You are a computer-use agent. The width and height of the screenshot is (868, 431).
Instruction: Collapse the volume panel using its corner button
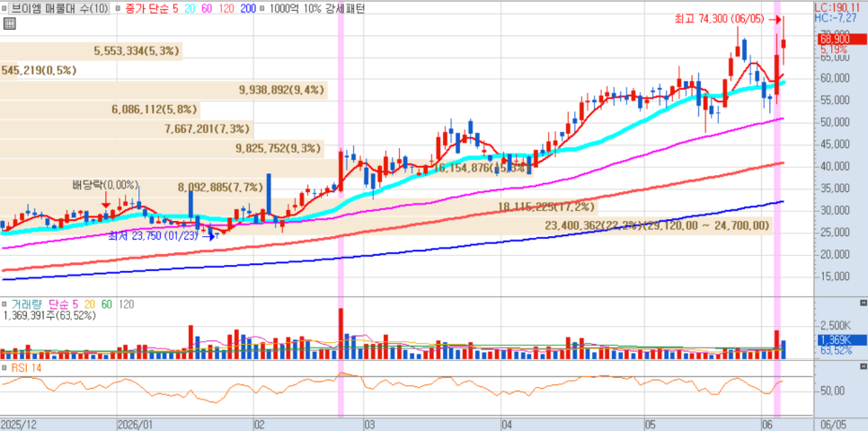tap(863, 303)
